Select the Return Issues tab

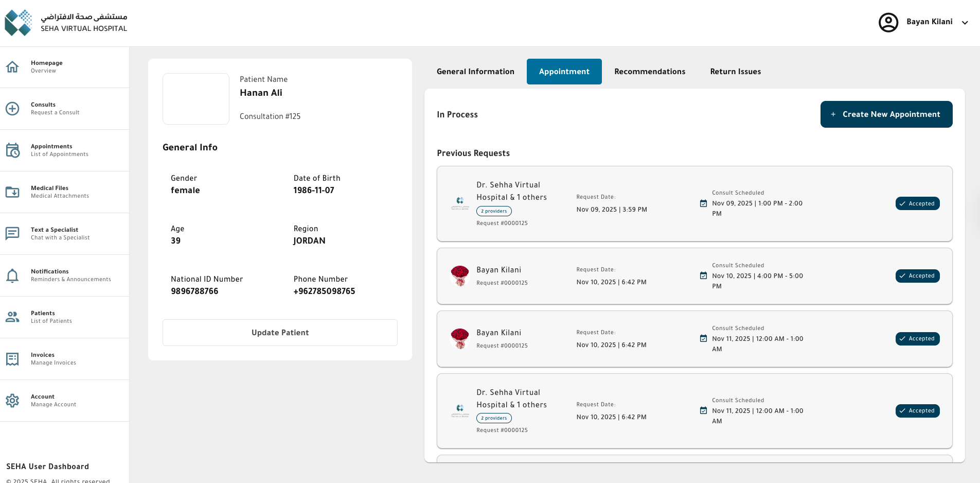pyautogui.click(x=735, y=72)
